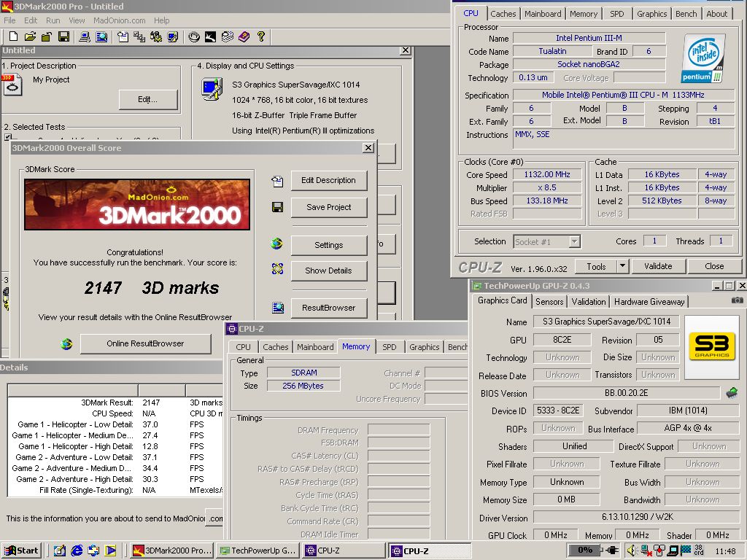Click the New project toolbar icon

pos(13,36)
